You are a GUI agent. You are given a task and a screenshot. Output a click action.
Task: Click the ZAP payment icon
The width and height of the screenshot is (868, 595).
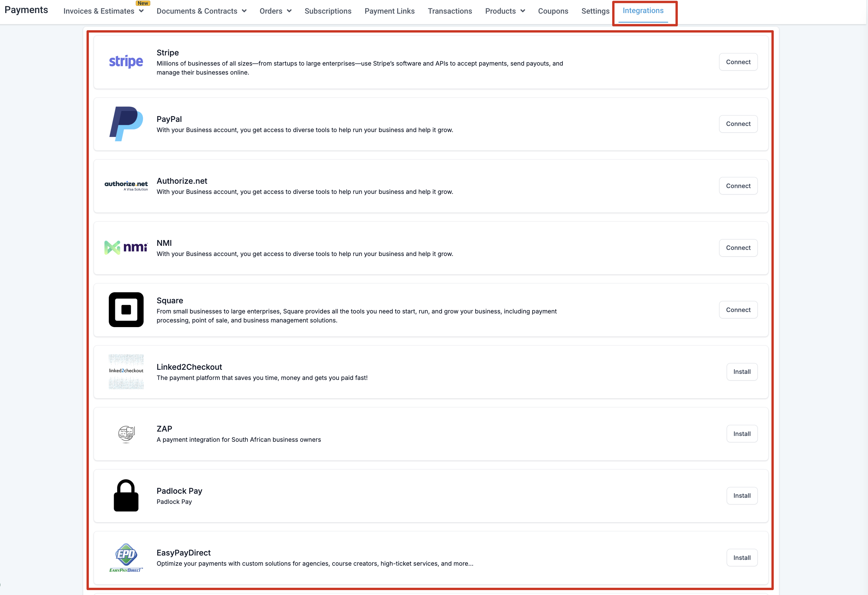[126, 434]
